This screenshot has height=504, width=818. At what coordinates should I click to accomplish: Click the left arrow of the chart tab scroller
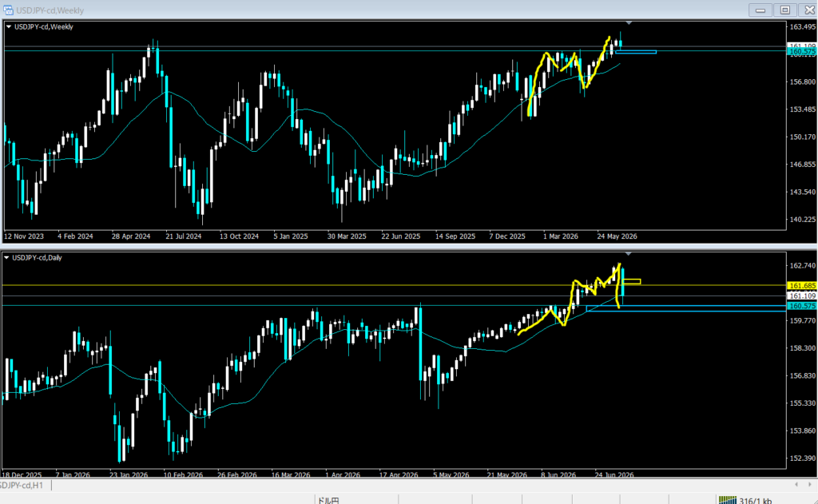click(x=796, y=485)
